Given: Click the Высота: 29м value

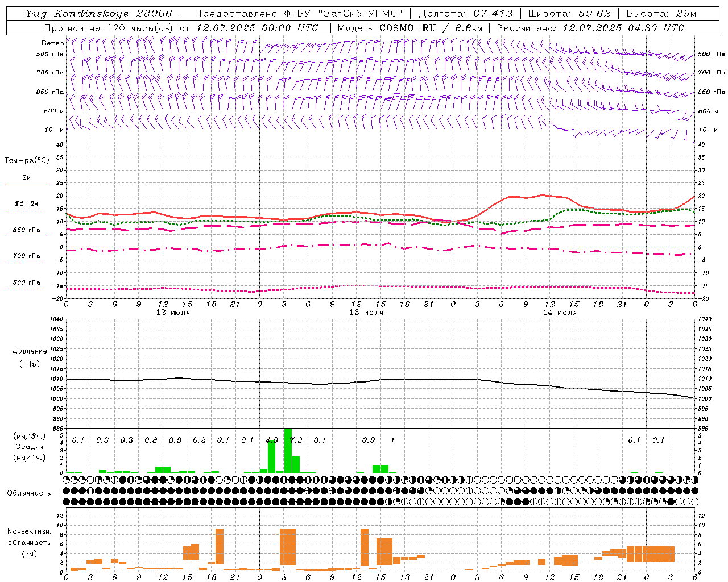Looking at the screenshot, I should [x=661, y=14].
